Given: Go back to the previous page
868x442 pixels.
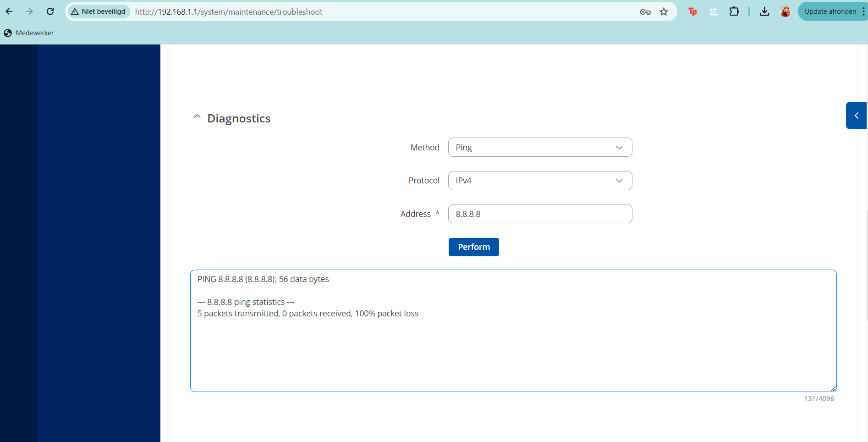Looking at the screenshot, I should pos(9,11).
